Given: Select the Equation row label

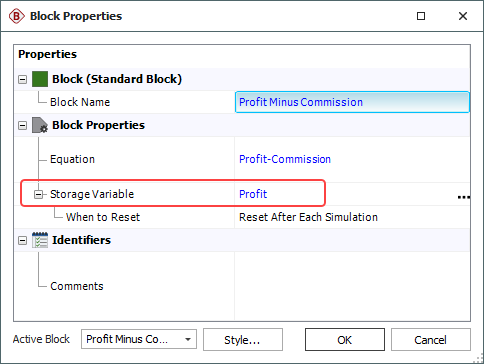Looking at the screenshot, I should click(72, 159).
